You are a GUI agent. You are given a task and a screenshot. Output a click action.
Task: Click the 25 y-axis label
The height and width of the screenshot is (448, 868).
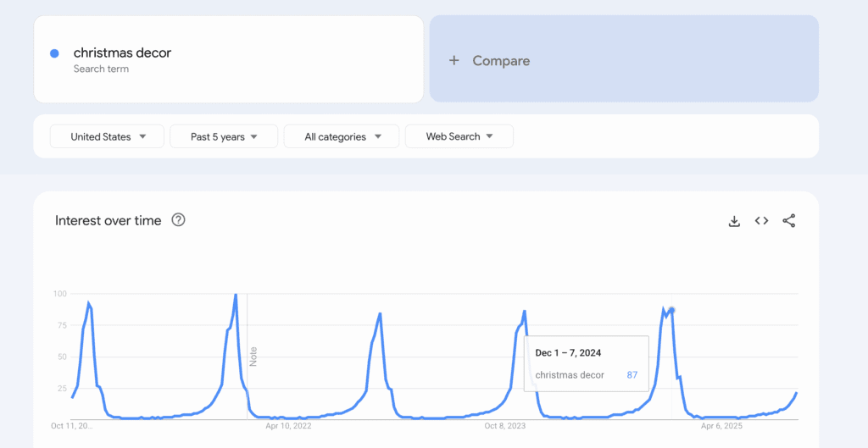click(x=62, y=388)
